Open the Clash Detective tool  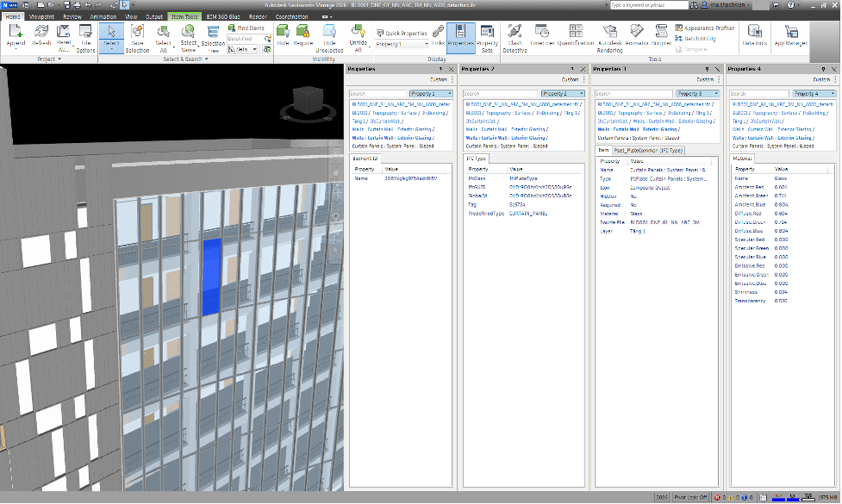click(x=515, y=38)
